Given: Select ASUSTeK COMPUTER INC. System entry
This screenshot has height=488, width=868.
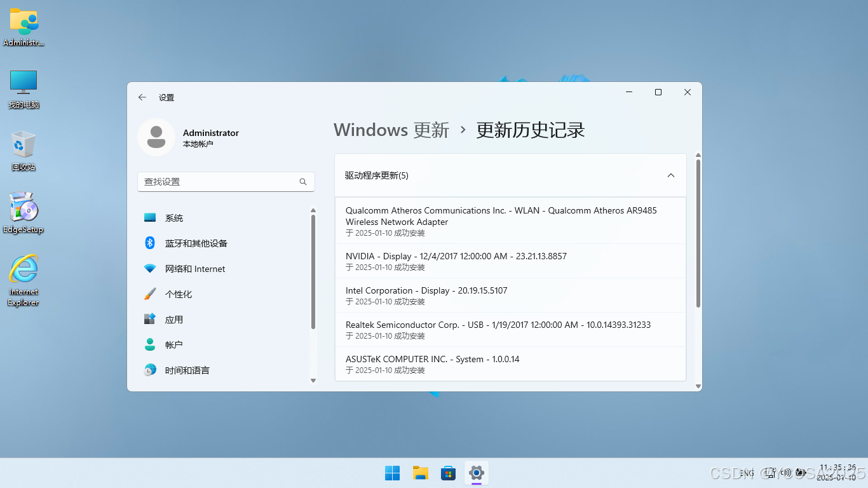Looking at the screenshot, I should coord(510,364).
